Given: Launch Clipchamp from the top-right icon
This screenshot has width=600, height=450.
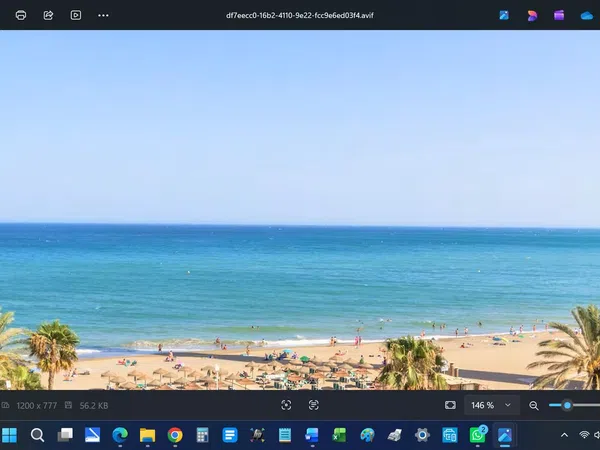Looking at the screenshot, I should point(559,15).
